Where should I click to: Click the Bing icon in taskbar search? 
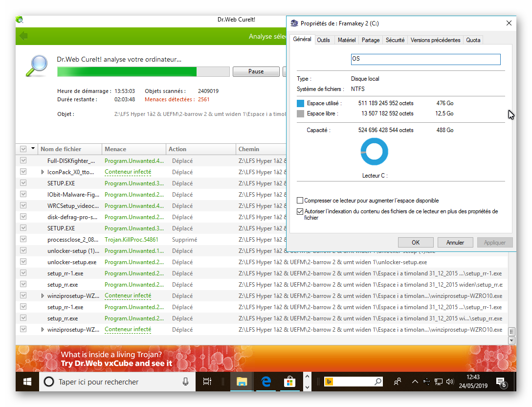tap(329, 382)
